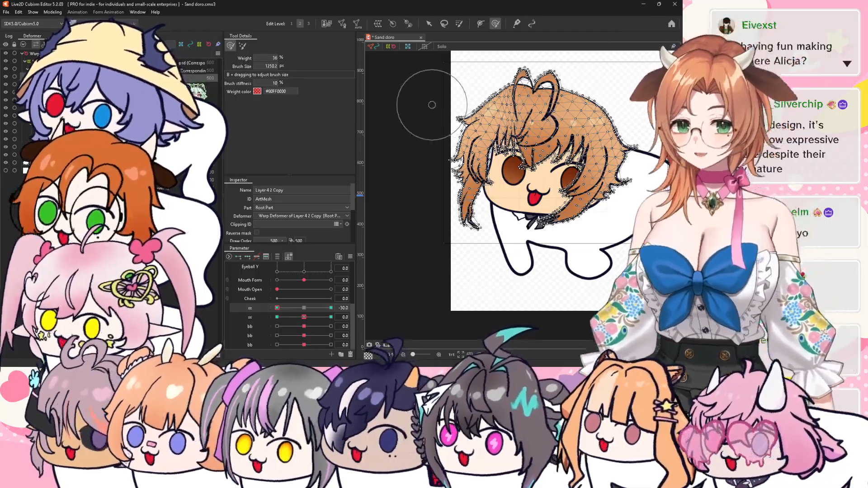Click the Weight color red swatch

click(x=257, y=91)
